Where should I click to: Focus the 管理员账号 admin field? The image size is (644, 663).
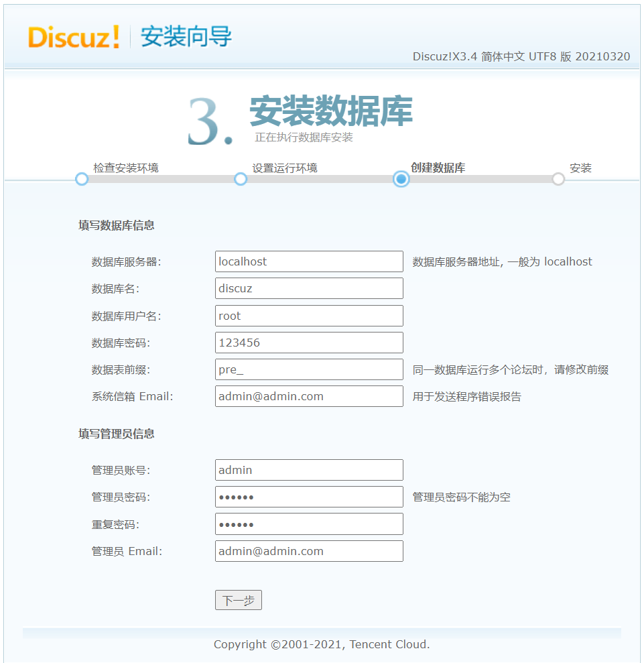[309, 470]
